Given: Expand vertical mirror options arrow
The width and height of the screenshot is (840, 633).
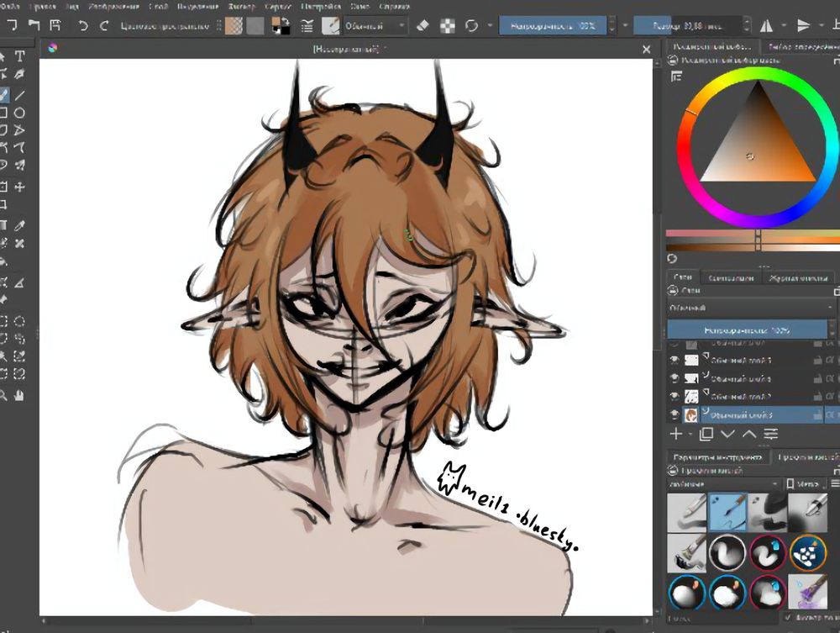Looking at the screenshot, I should 822,25.
